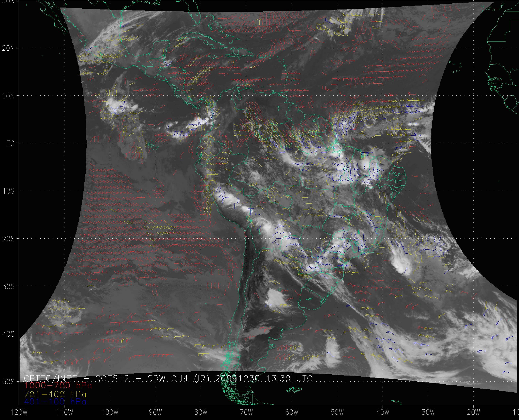
Task: Click the 20W longitude axis label
Action: click(x=474, y=412)
